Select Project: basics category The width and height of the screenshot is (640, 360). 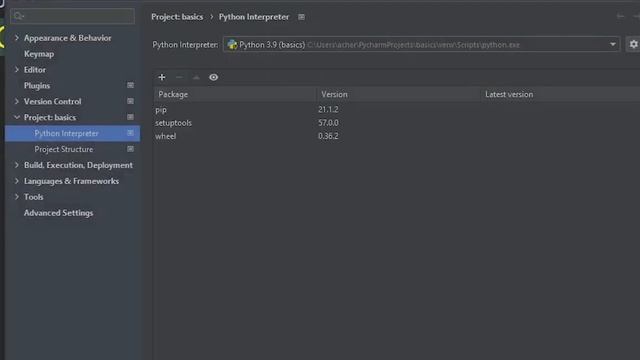tap(50, 118)
